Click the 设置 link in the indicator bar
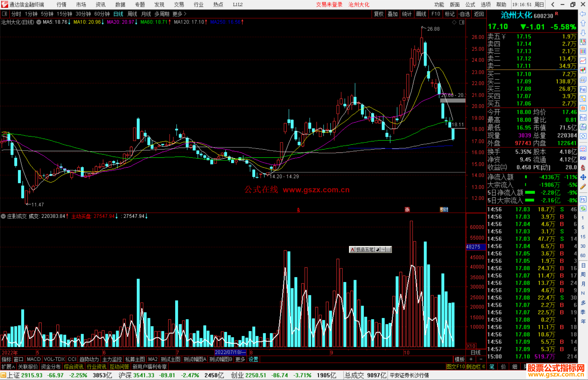The height and width of the screenshot is (380, 588). coord(253,359)
